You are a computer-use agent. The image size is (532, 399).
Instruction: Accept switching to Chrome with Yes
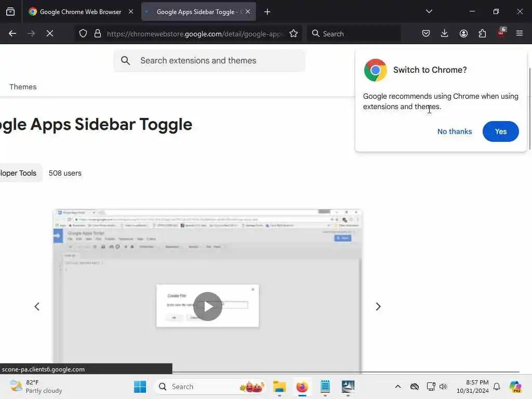500,131
